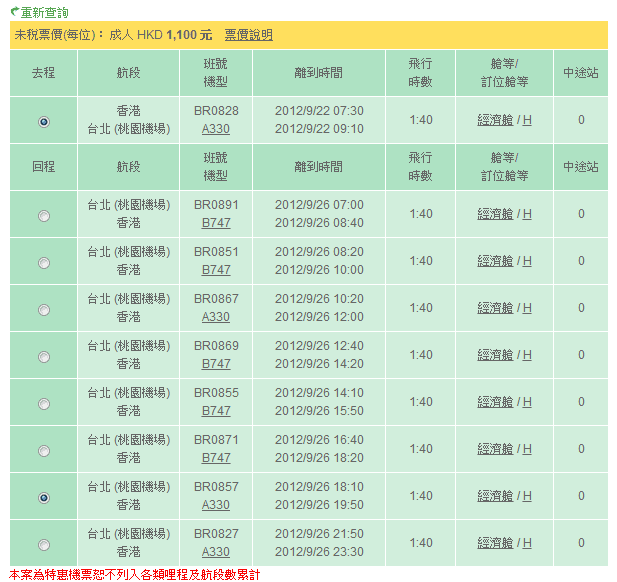Screen dimensions: 617x582
Task: Pick return flight BR0827 radio button
Action: coord(43,545)
